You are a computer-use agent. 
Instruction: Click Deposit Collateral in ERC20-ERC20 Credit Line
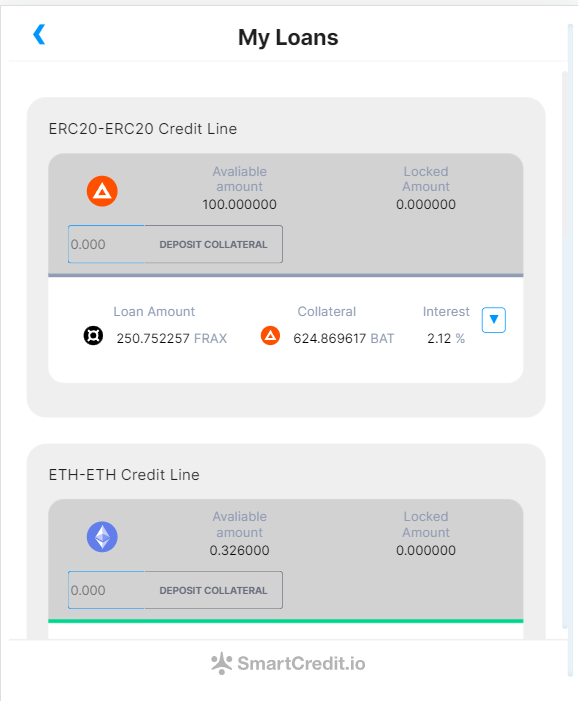(213, 244)
